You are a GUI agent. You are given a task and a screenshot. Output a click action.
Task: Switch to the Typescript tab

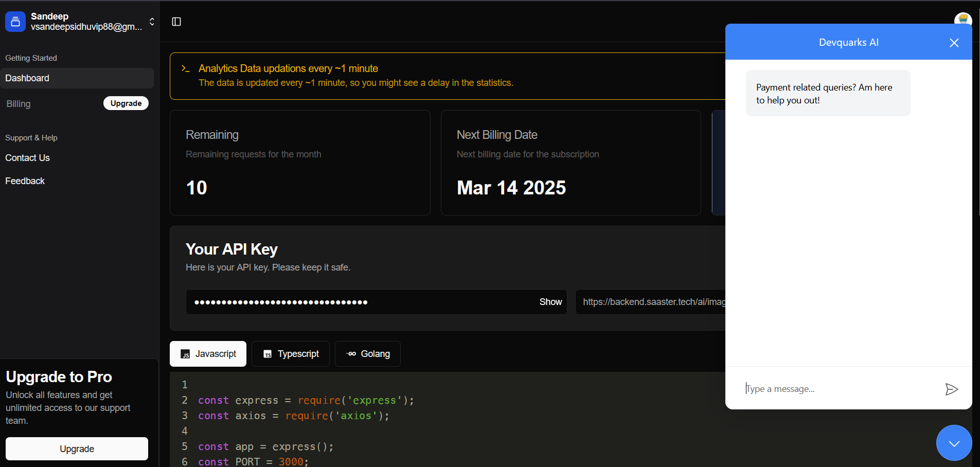point(291,354)
